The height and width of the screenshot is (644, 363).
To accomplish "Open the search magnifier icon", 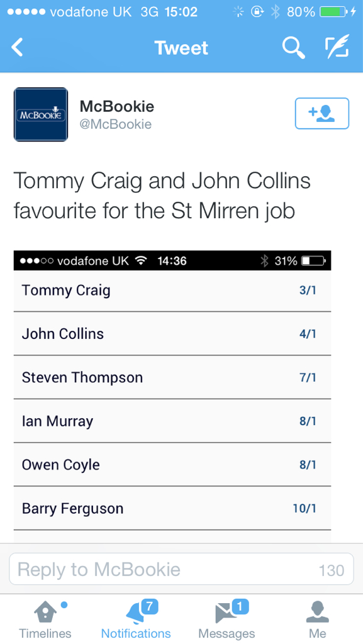I will pyautogui.click(x=294, y=47).
